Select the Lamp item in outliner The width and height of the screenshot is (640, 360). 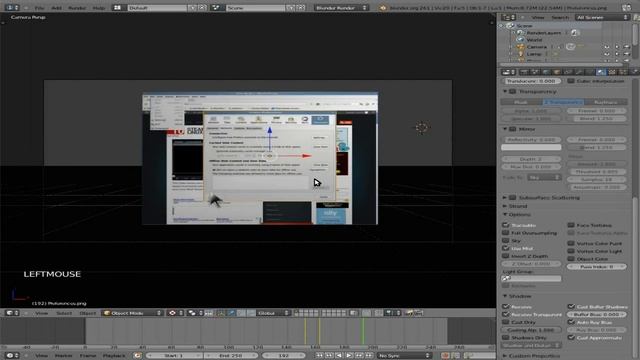(534, 54)
